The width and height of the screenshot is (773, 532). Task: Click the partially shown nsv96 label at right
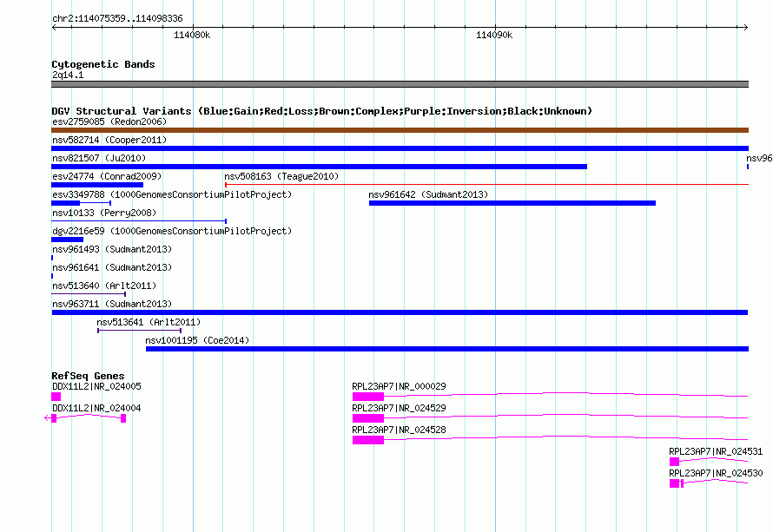[x=759, y=158]
